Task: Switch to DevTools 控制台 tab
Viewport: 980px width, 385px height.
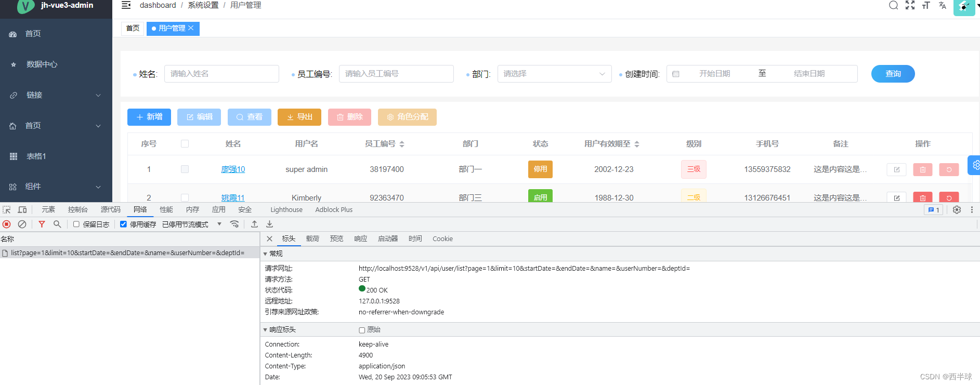Action: tap(77, 210)
